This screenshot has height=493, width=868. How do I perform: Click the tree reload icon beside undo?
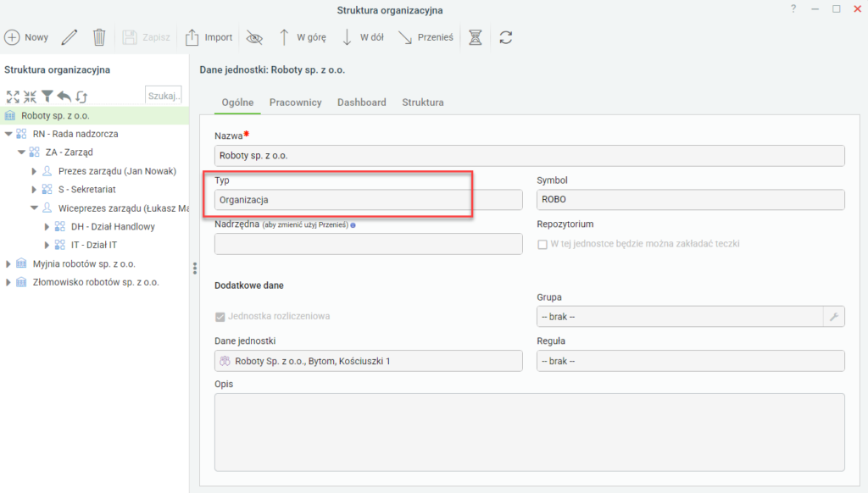pyautogui.click(x=81, y=97)
